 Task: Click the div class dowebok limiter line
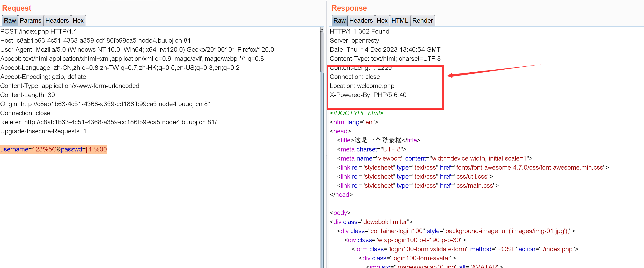tap(371, 222)
